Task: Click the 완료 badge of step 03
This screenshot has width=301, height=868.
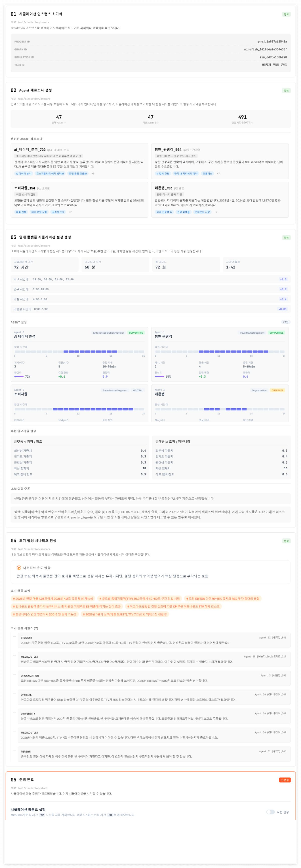Action: tap(286, 238)
